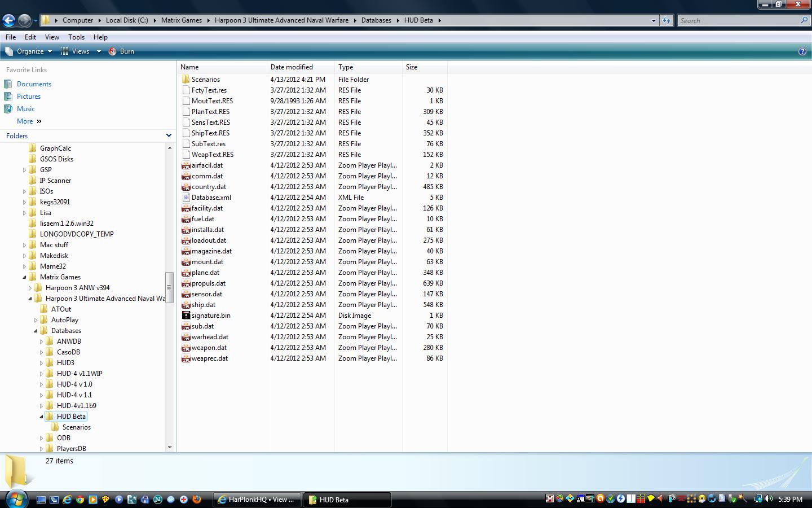Expand the AutoPlay folder tree node

click(36, 320)
